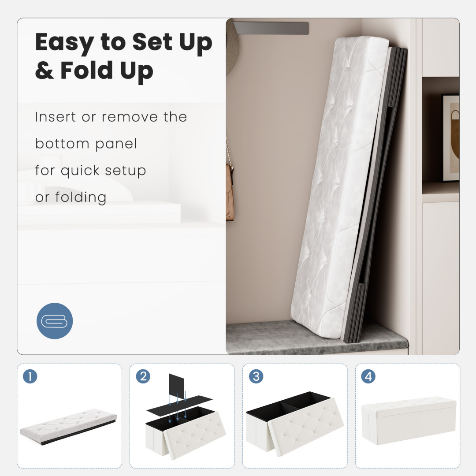Click the "Insert or remove the" text line
The height and width of the screenshot is (476, 476).
pos(111,117)
